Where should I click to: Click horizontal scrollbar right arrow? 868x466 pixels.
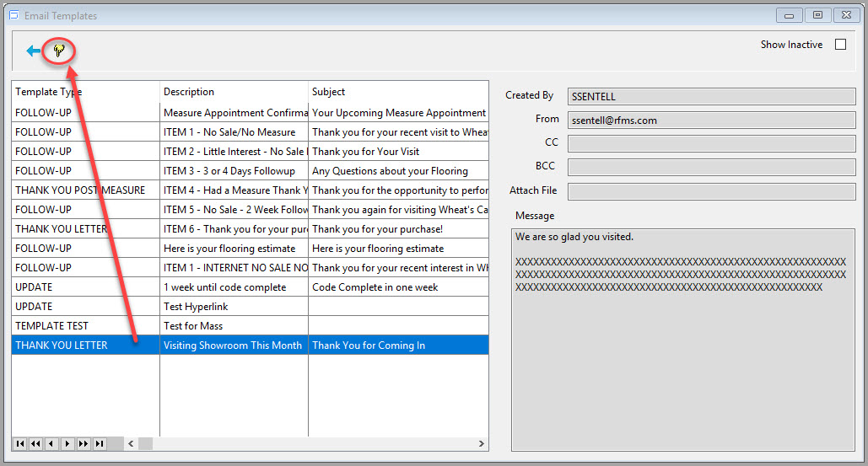pyautogui.click(x=481, y=443)
